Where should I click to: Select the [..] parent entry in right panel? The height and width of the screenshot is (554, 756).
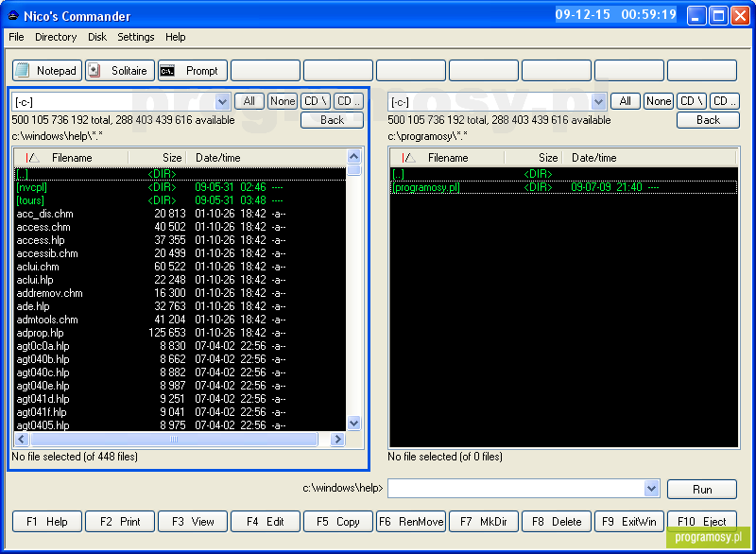[563, 174]
